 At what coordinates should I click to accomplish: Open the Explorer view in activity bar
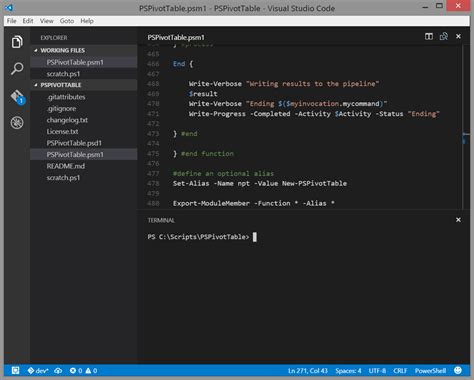point(17,42)
